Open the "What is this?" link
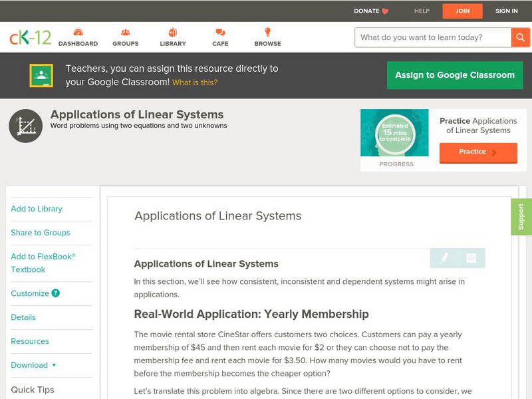532x399 pixels. tap(195, 83)
